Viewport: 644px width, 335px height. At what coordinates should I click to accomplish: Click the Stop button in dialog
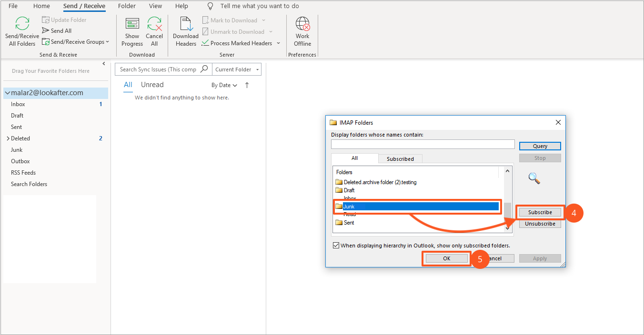540,158
